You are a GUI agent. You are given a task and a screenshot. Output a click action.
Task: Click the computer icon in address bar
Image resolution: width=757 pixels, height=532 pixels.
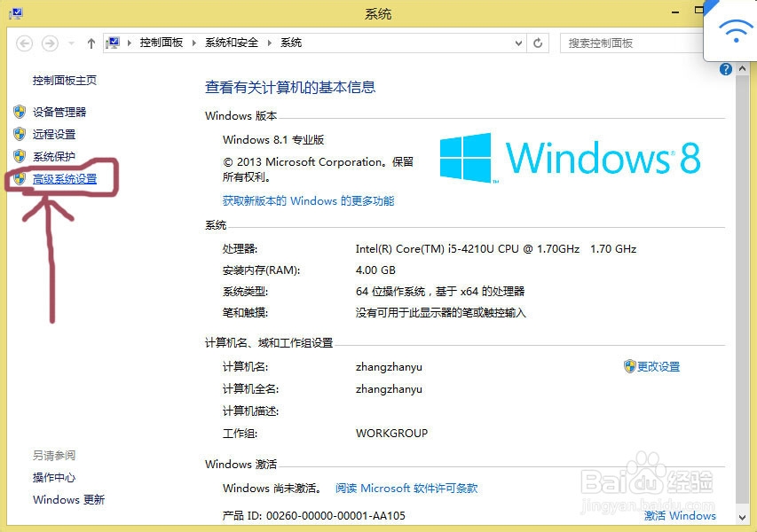point(113,43)
